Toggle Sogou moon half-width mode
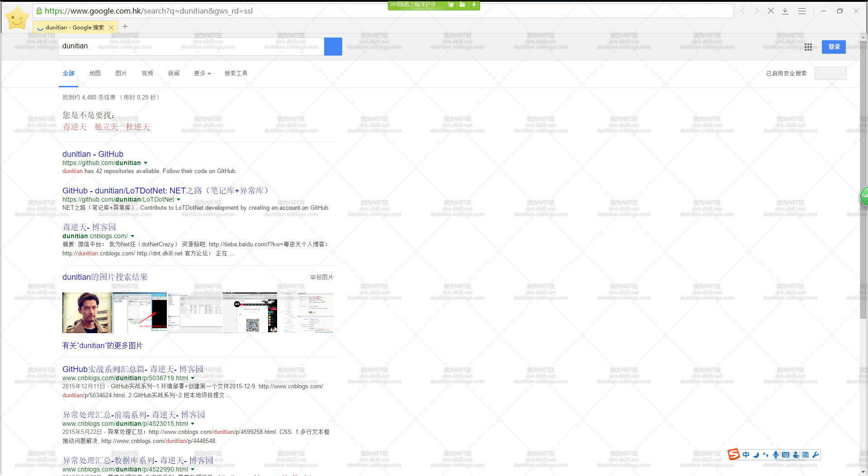The height and width of the screenshot is (476, 868). pyautogui.click(x=756, y=455)
